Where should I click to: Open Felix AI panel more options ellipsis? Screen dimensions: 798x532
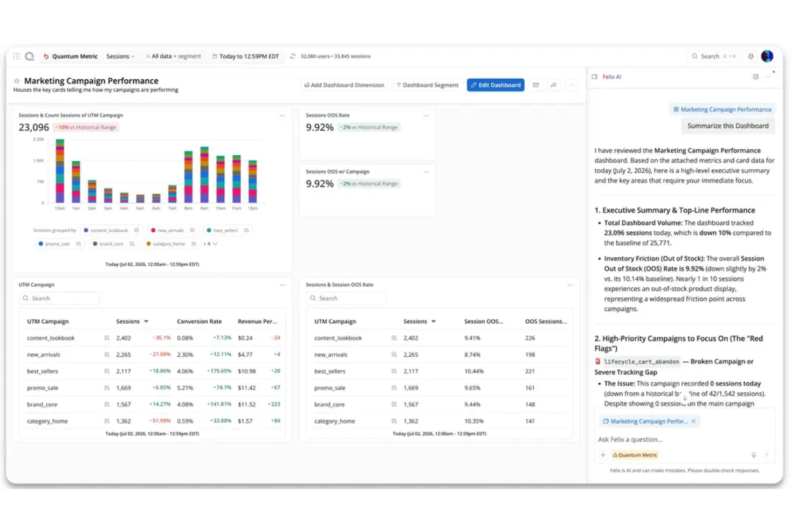pos(768,77)
